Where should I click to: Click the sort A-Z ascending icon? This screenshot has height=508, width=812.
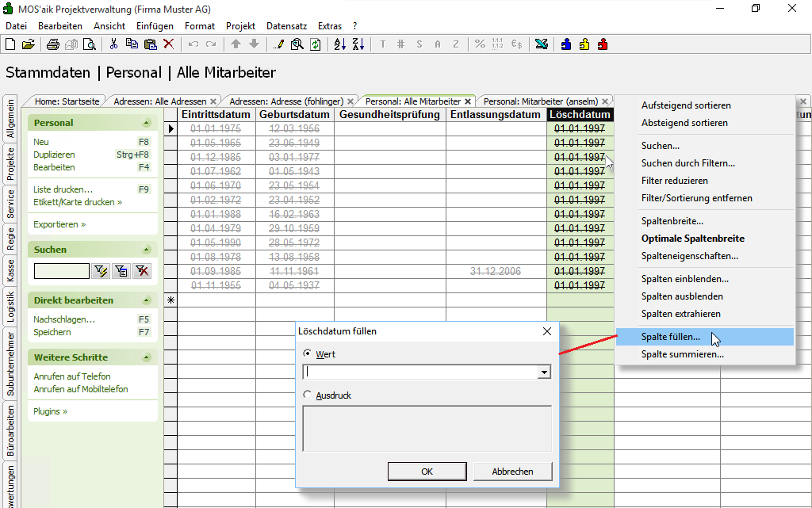339,44
